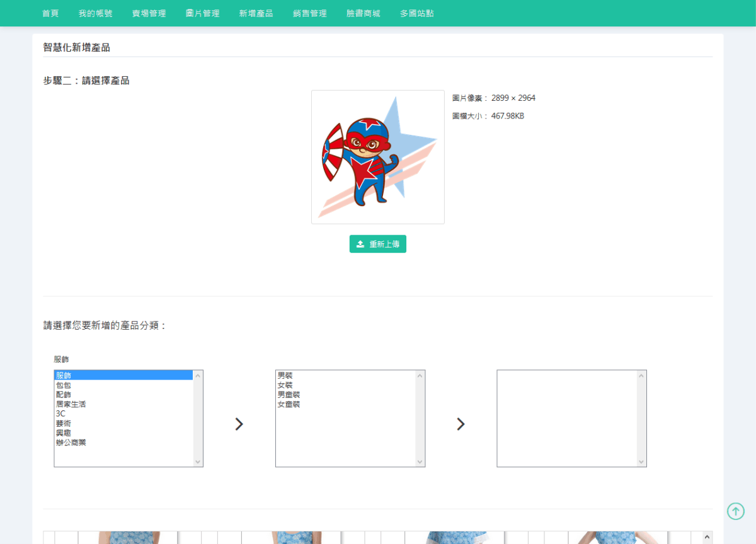756x544 pixels.
Task: Click the scroll-to-top arrow icon
Action: tap(735, 511)
